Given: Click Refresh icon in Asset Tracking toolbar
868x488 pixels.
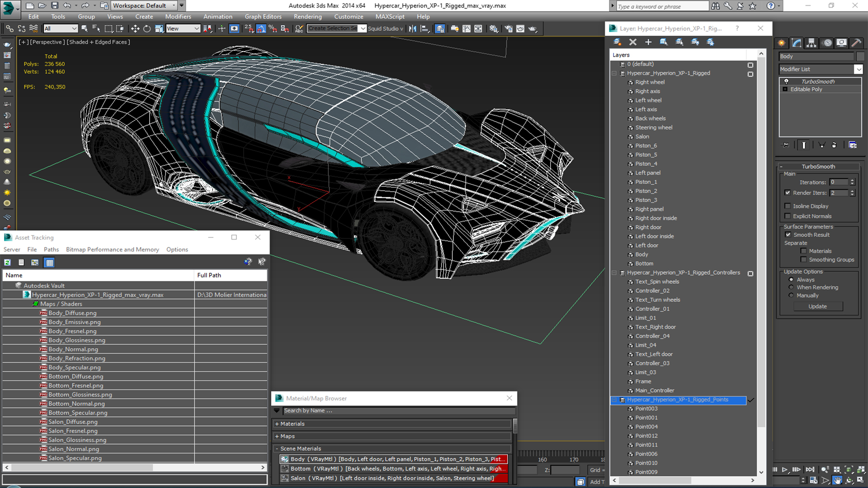Looking at the screenshot, I should 7,263.
